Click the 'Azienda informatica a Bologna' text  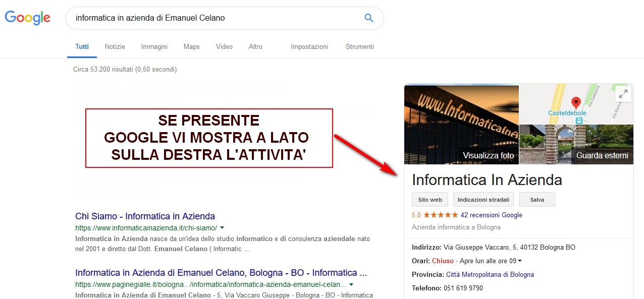456,227
